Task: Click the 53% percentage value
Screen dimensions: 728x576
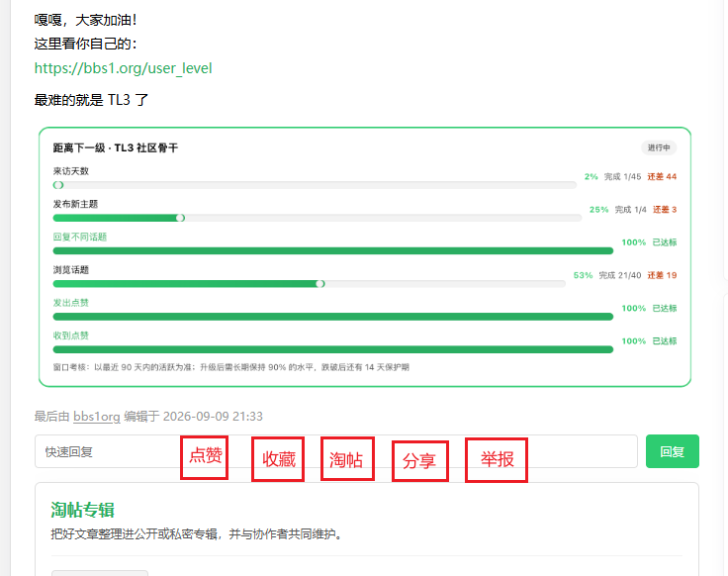Action: [x=583, y=275]
